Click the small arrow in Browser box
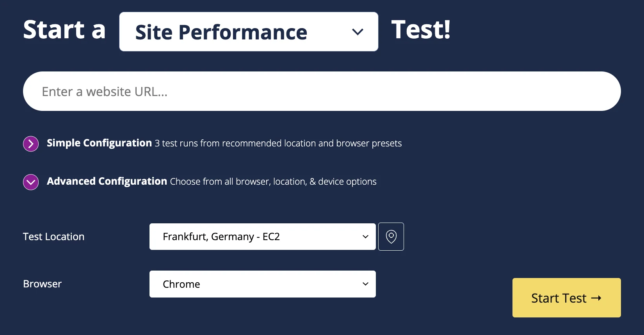This screenshot has width=644, height=335. [365, 284]
